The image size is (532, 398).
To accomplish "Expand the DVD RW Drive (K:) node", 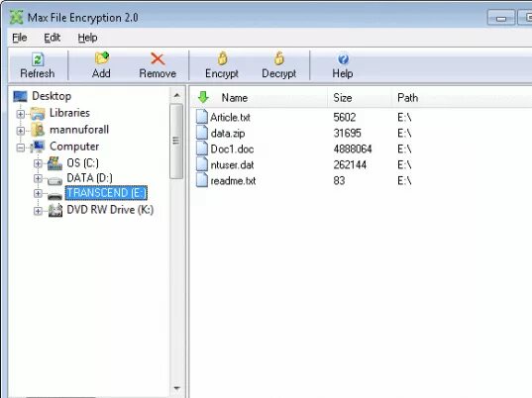I will pyautogui.click(x=38, y=211).
